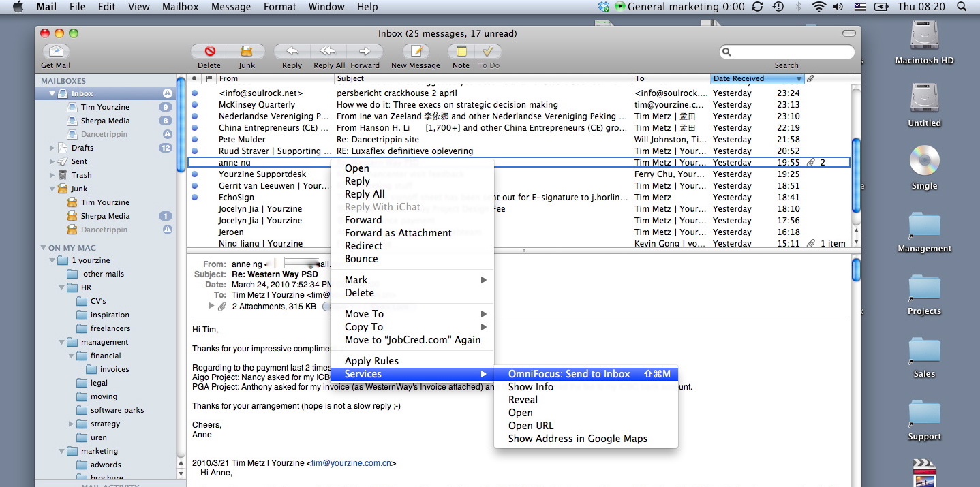The image size is (980, 487).
Task: Click in the Search field
Action: click(787, 52)
